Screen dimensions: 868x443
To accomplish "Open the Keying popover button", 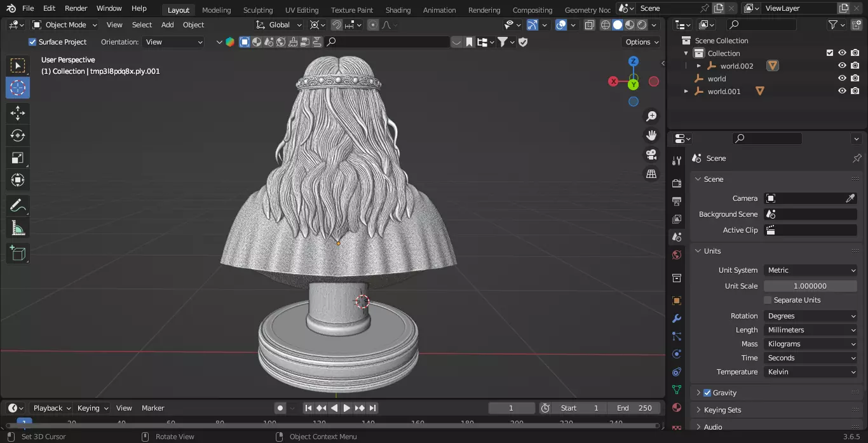I will pos(92,408).
